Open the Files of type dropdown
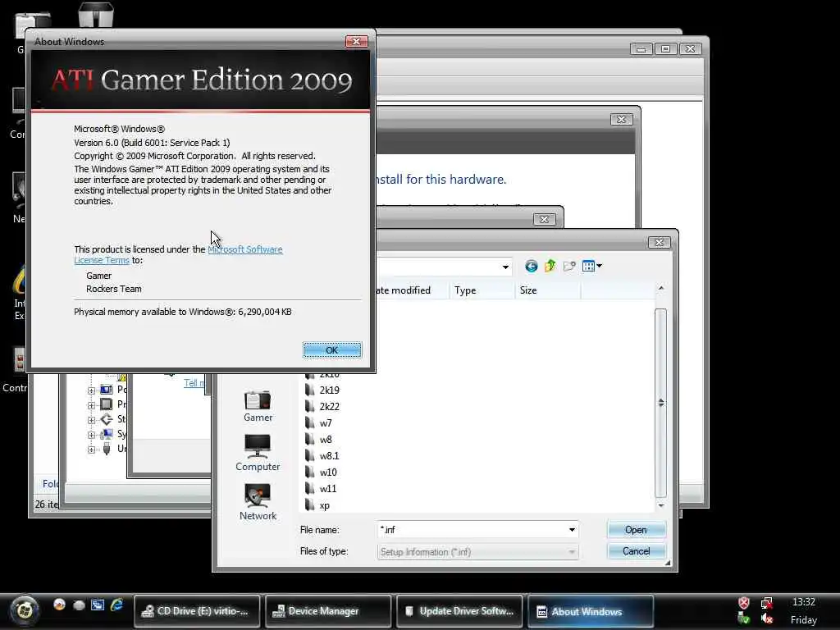The width and height of the screenshot is (840, 630). click(x=477, y=552)
